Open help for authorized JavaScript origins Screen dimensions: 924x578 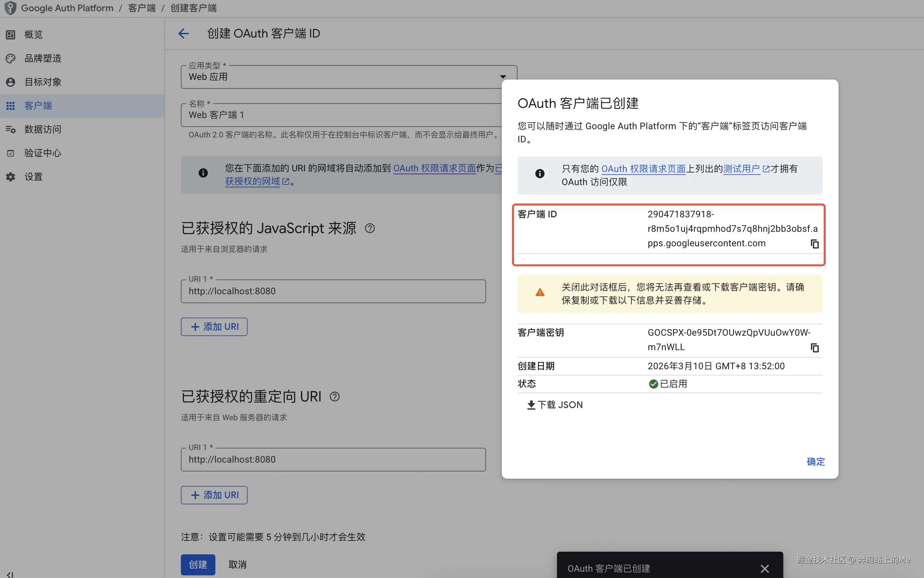point(370,228)
